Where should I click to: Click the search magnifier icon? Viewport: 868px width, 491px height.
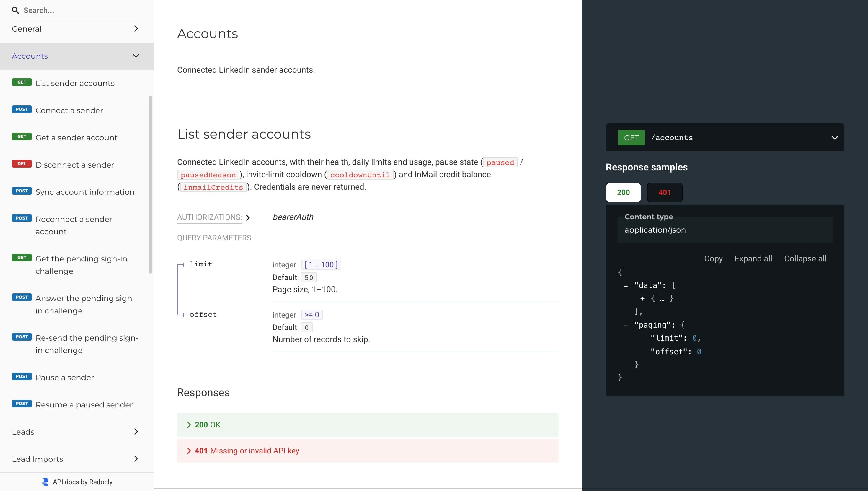click(x=15, y=10)
